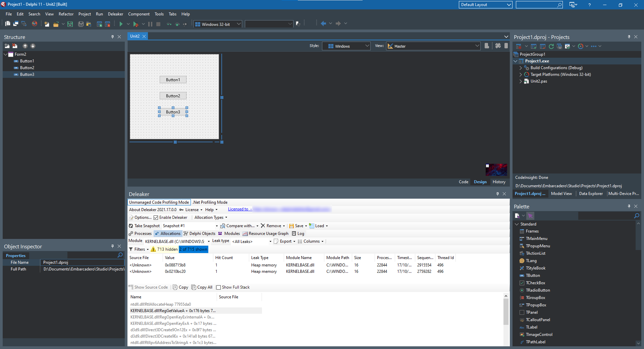Enable the Enable Deleaker checkbox
This screenshot has height=349, width=644.
click(156, 217)
